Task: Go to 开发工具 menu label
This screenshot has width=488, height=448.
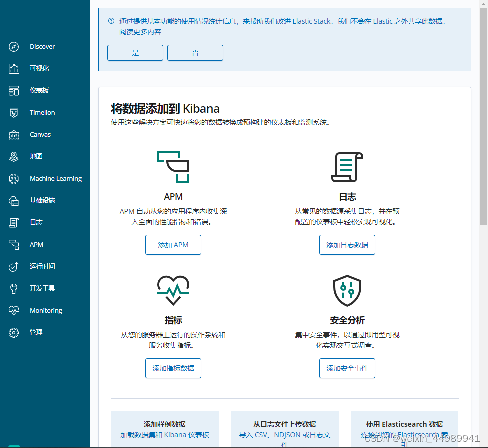Action: pyautogui.click(x=42, y=289)
